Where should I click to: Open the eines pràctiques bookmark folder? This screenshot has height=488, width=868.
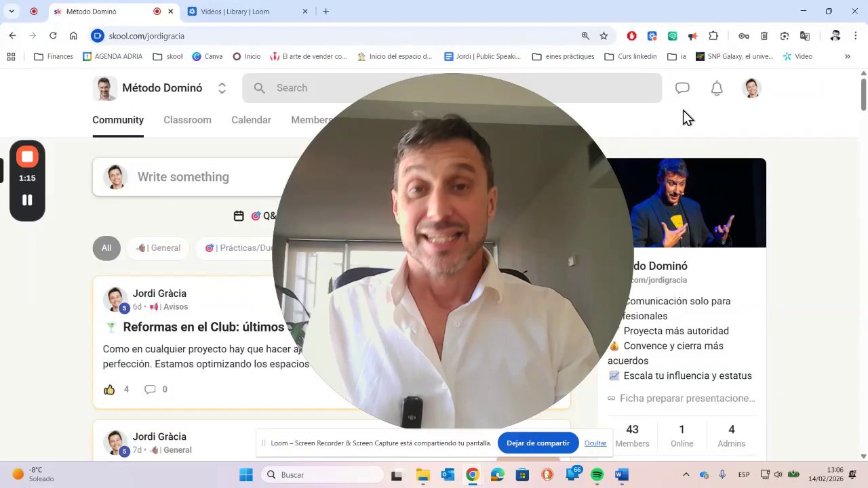(x=564, y=56)
